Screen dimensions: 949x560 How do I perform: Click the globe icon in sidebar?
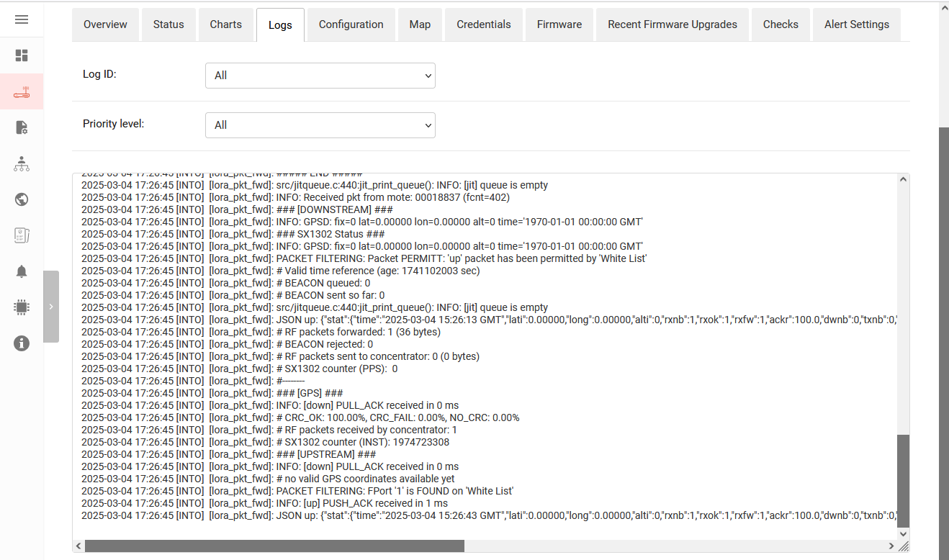click(22, 199)
